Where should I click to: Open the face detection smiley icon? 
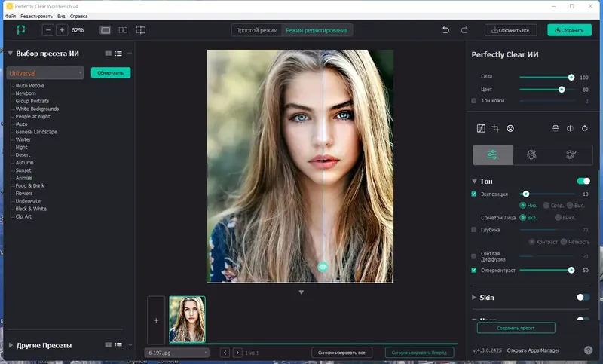[x=510, y=129]
